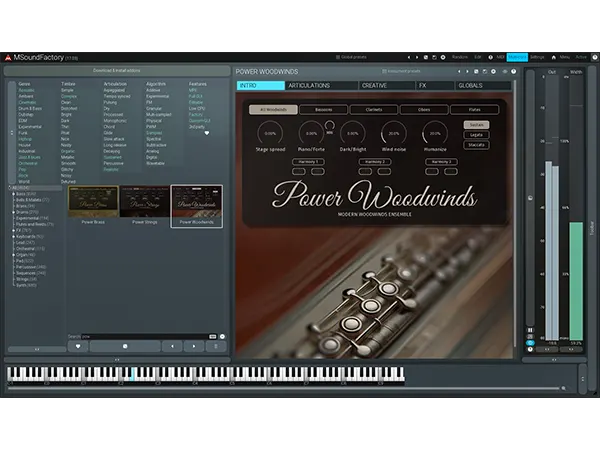Screen dimensions: 600x450
Task: Click the help icon in instrument header
Action: [x=514, y=72]
